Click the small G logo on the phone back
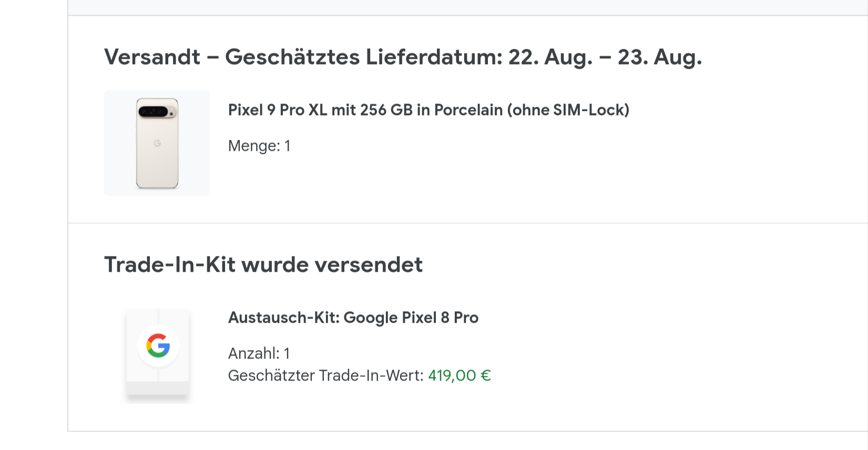The height and width of the screenshot is (450, 868). [x=157, y=143]
